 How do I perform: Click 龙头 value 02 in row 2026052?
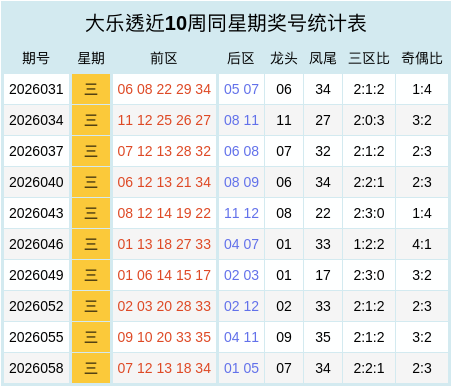click(284, 306)
